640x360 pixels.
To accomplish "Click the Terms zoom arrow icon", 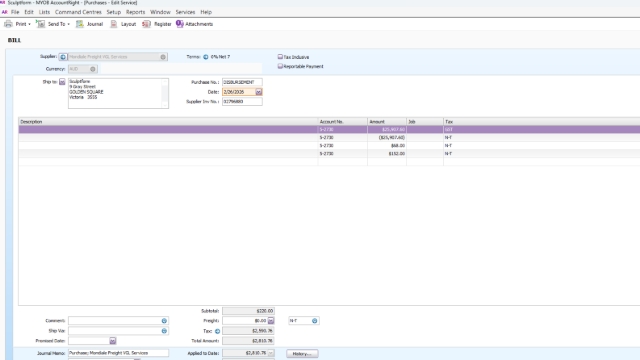I will (x=206, y=57).
